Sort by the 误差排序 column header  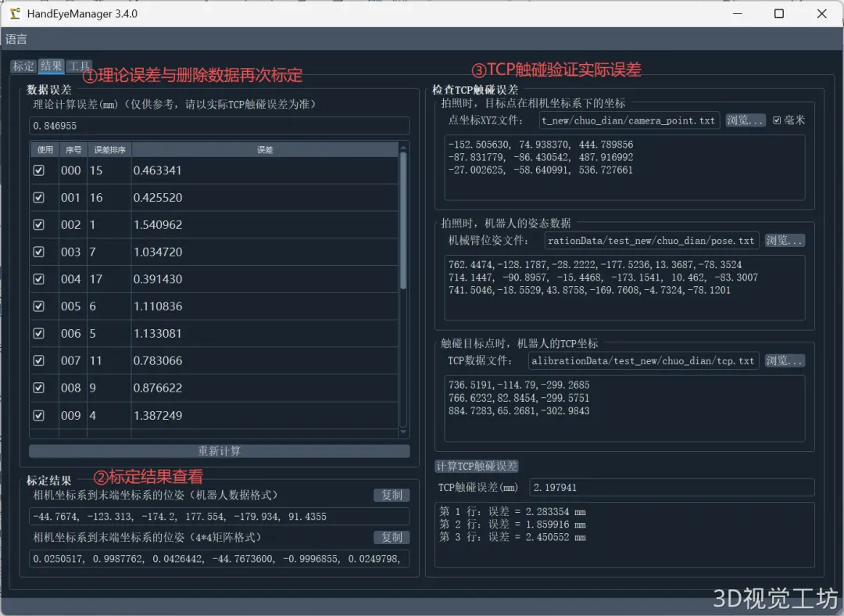pyautogui.click(x=109, y=149)
